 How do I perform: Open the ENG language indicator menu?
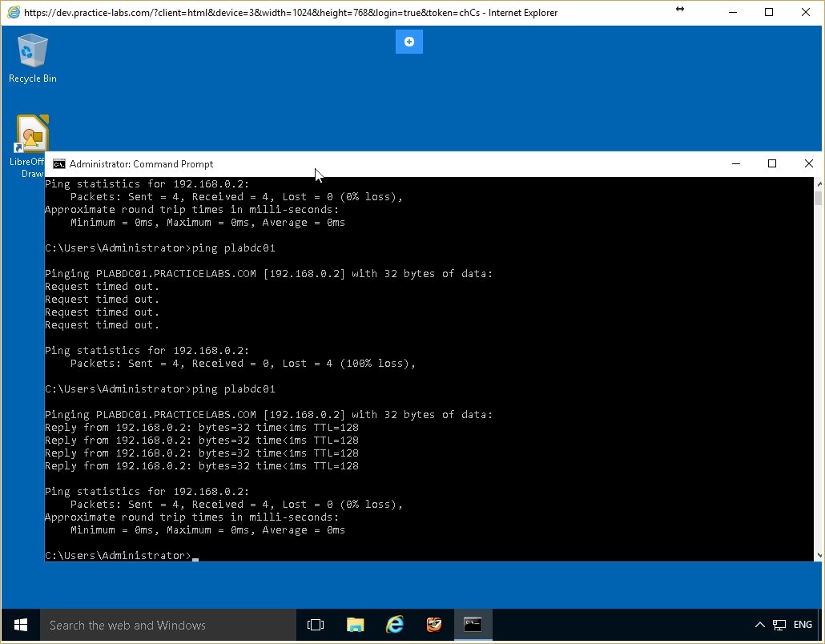tap(802, 625)
